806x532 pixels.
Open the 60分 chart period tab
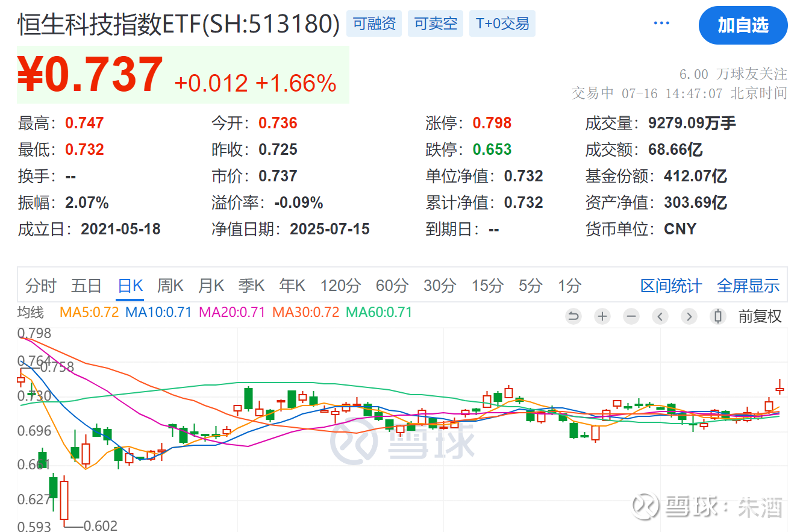[392, 286]
